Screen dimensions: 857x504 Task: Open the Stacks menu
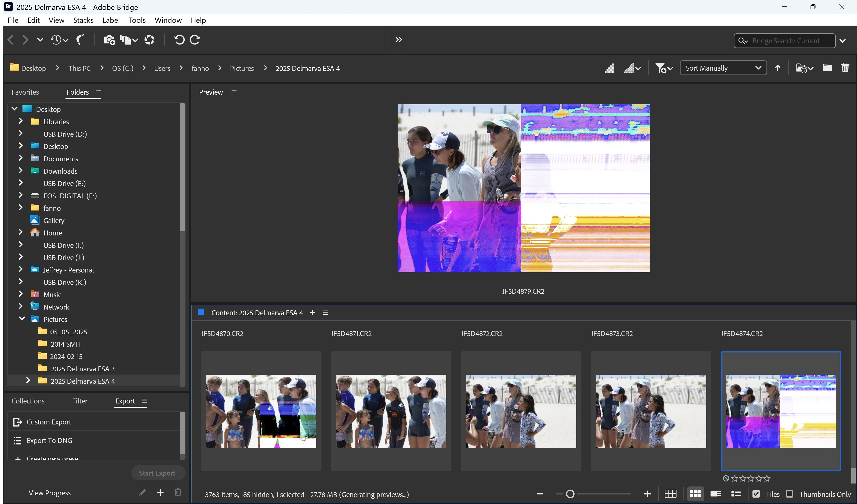pos(83,20)
